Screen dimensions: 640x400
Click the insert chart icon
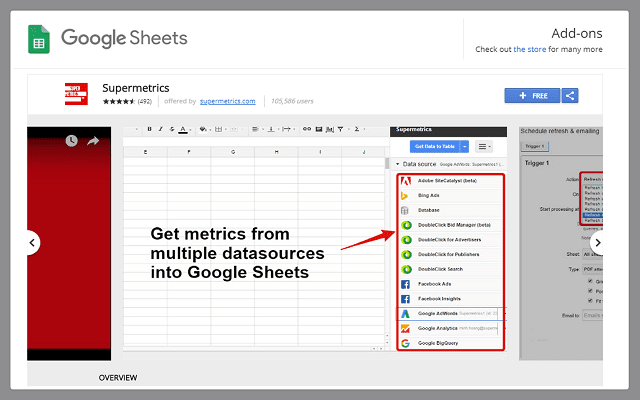pos(330,129)
